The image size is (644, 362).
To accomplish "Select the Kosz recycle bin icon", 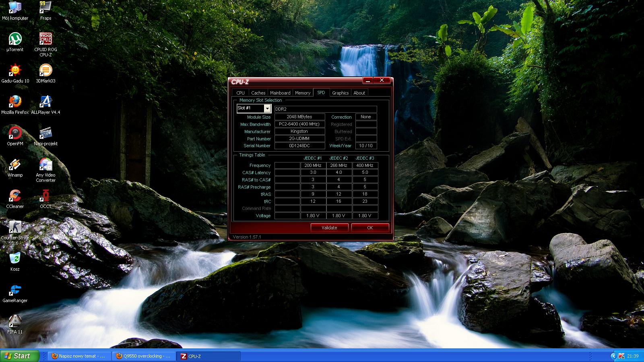I will (x=15, y=262).
